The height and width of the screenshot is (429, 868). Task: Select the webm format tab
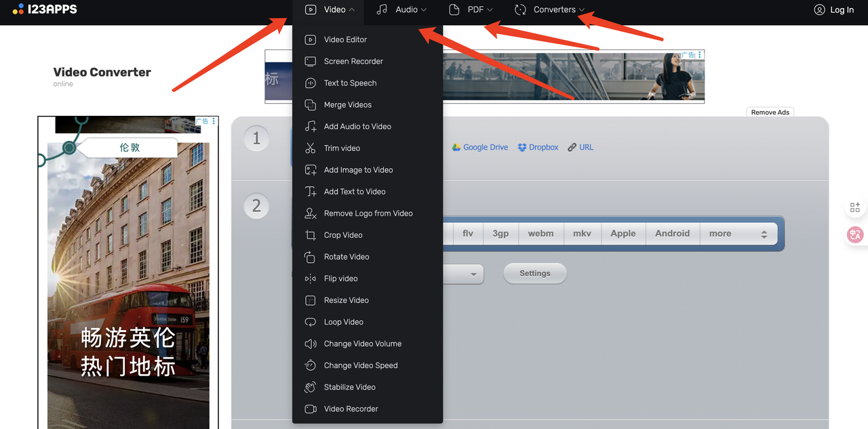(x=540, y=234)
